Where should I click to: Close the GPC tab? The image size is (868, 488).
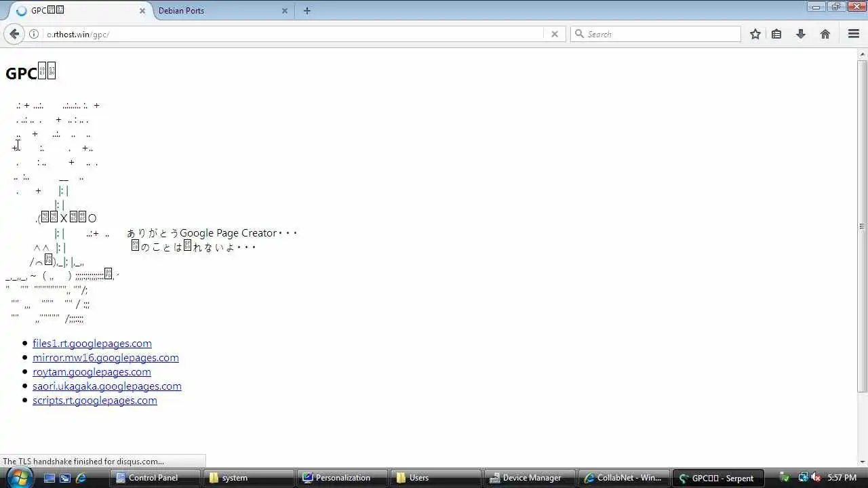(142, 11)
